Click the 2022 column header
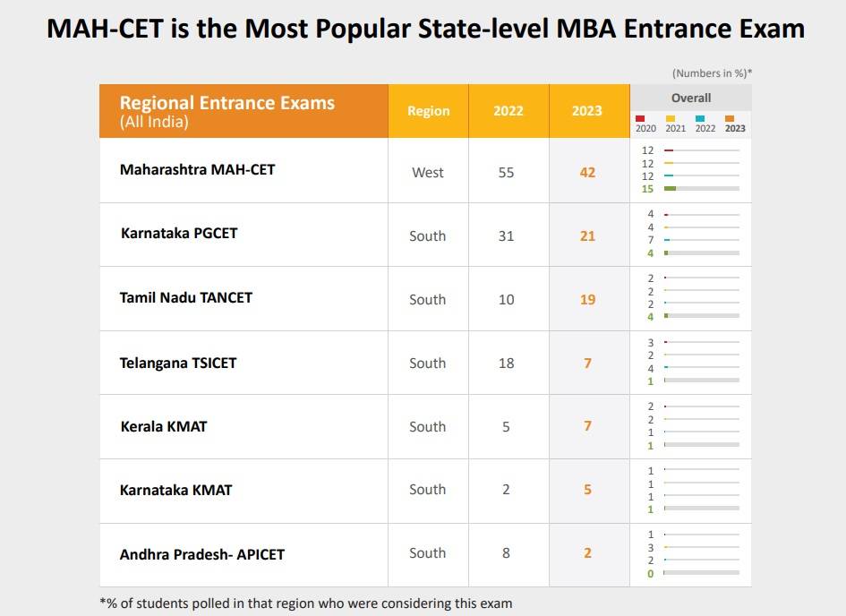 [x=508, y=111]
